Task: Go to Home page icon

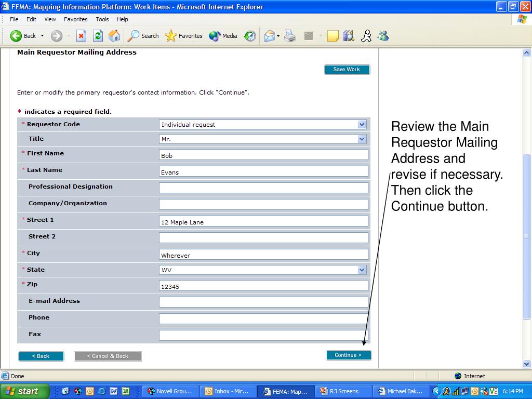Action: tap(114, 36)
